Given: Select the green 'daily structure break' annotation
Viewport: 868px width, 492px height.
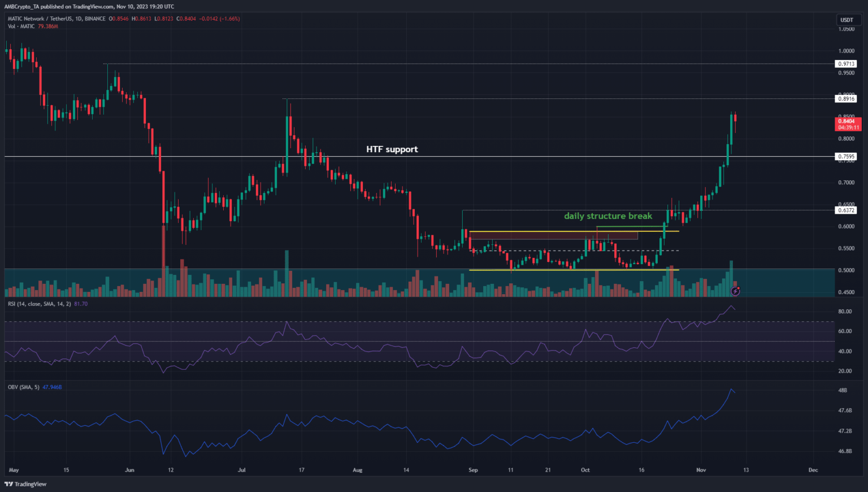Looking at the screenshot, I should tap(607, 216).
